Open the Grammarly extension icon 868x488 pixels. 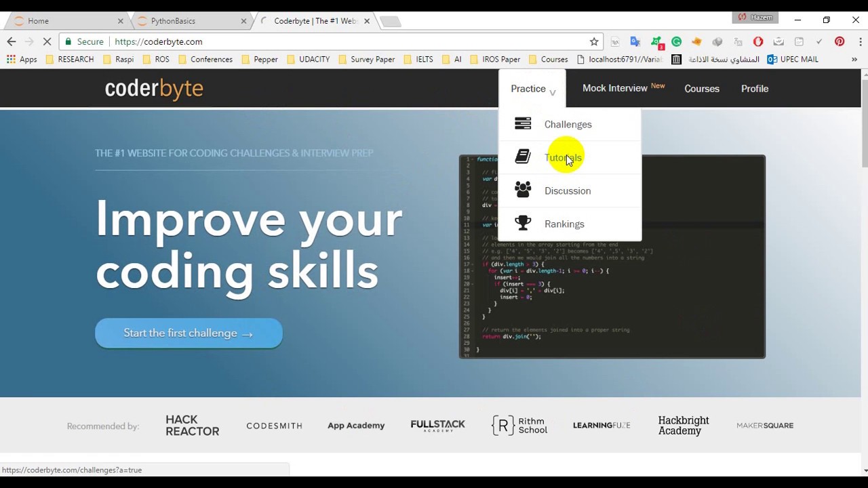pos(676,41)
